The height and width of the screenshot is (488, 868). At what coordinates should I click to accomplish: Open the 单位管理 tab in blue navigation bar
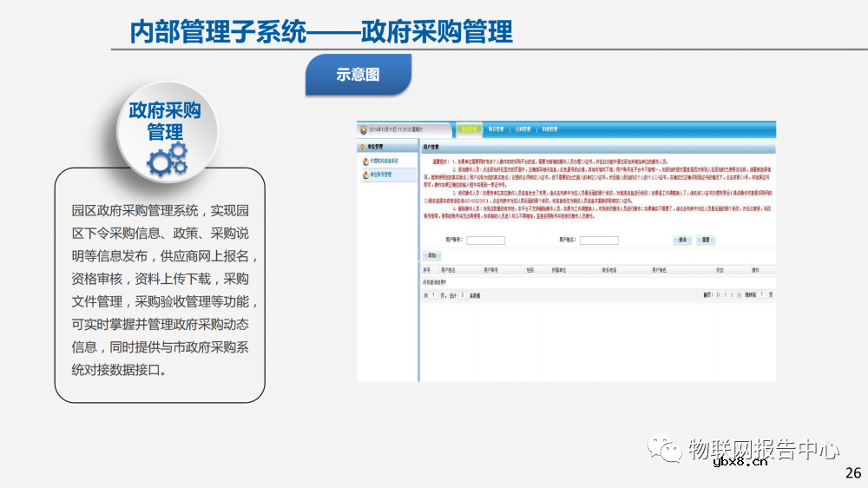pyautogui.click(x=469, y=129)
